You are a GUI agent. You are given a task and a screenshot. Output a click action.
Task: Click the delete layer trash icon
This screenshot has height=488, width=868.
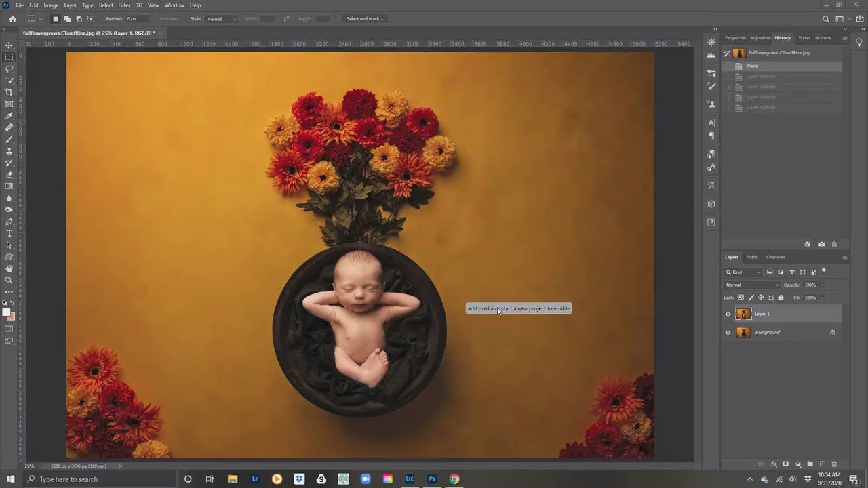pos(834,465)
